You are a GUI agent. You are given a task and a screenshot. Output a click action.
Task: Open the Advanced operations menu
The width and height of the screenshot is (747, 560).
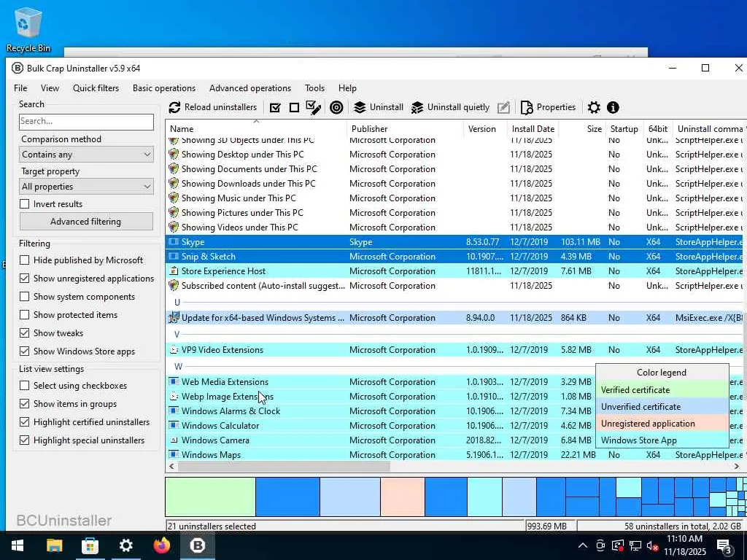(x=250, y=88)
